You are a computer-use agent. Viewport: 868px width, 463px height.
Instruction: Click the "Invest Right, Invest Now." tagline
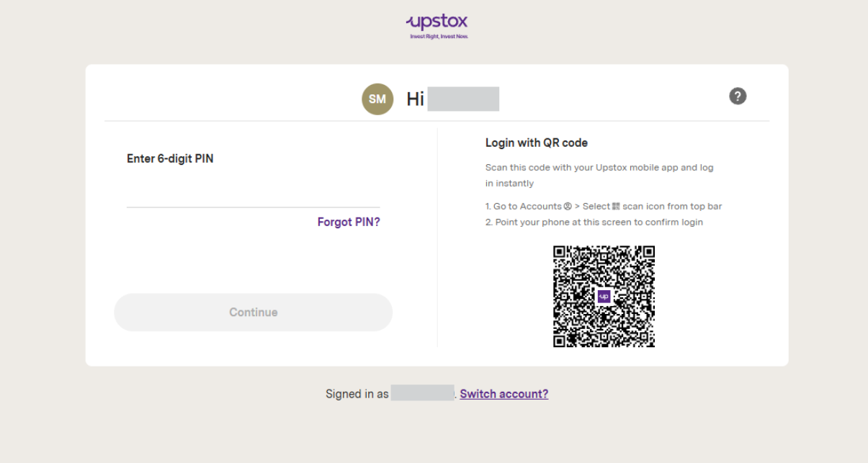[x=439, y=36]
